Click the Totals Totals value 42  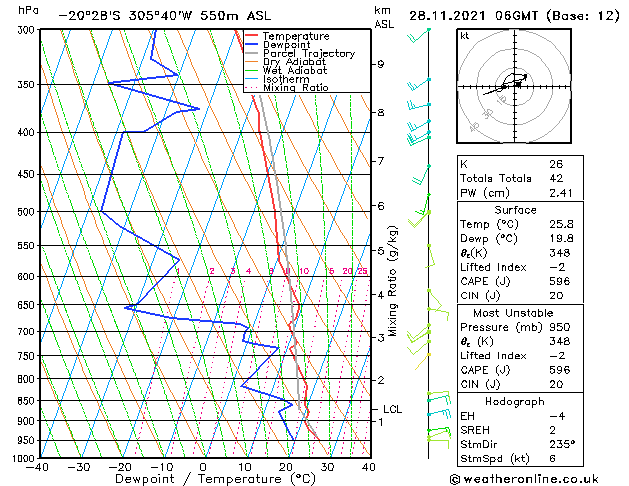(x=556, y=178)
